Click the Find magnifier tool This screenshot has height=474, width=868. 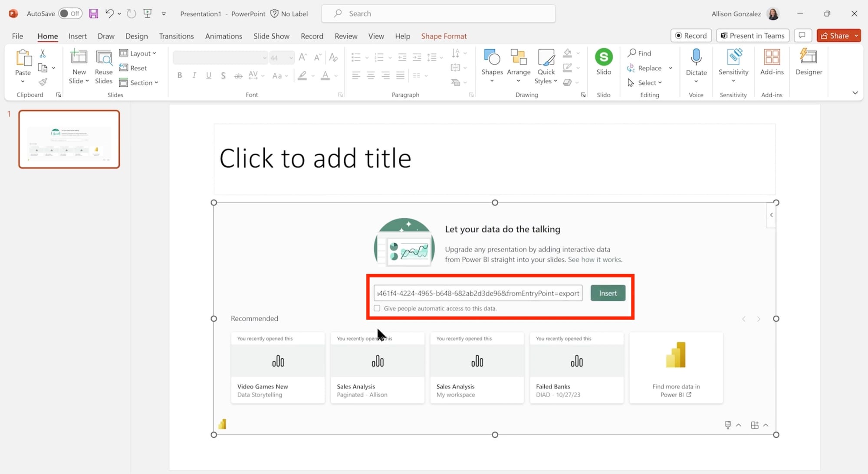point(639,53)
